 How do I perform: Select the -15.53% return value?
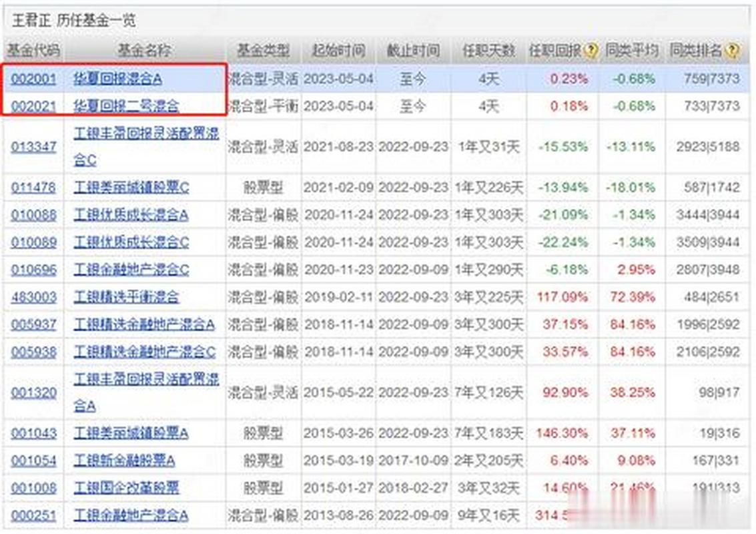click(563, 147)
